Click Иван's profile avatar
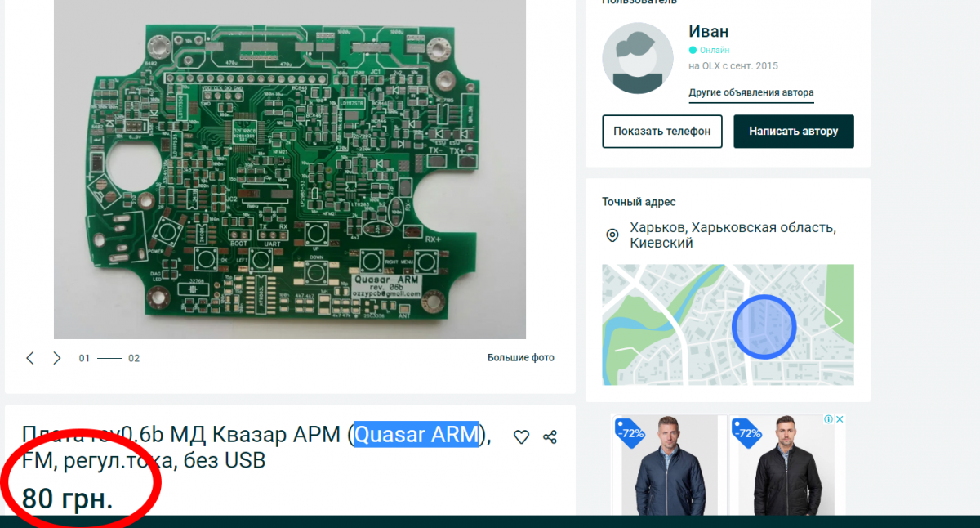 (x=638, y=58)
